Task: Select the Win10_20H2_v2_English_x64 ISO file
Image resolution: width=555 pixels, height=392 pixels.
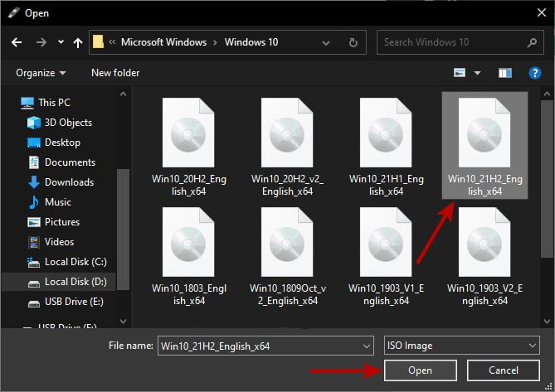Action: pyautogui.click(x=287, y=147)
